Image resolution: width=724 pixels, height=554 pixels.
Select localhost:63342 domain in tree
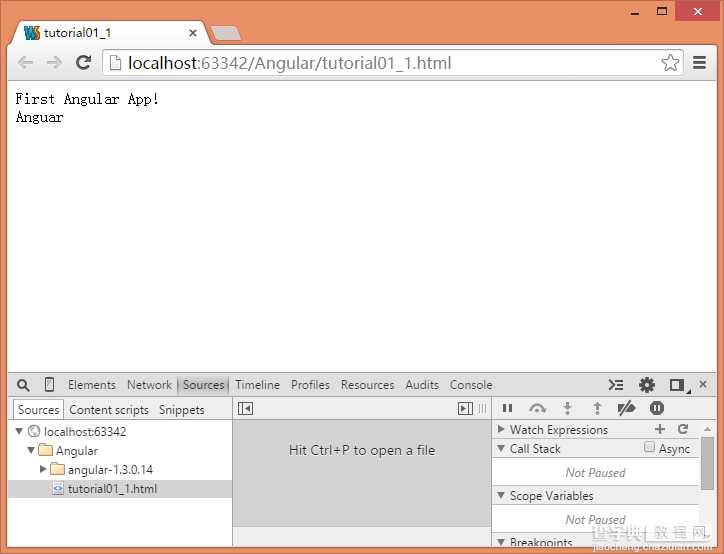(85, 432)
